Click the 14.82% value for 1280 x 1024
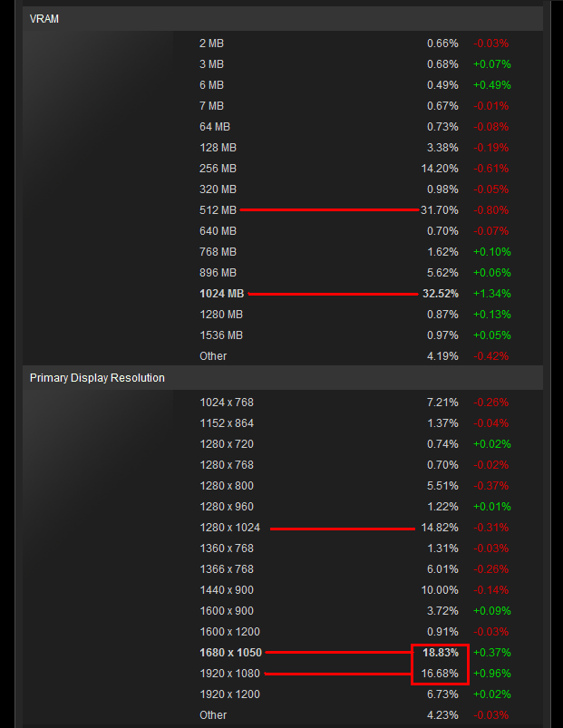The height and width of the screenshot is (728, 563). coord(440,528)
